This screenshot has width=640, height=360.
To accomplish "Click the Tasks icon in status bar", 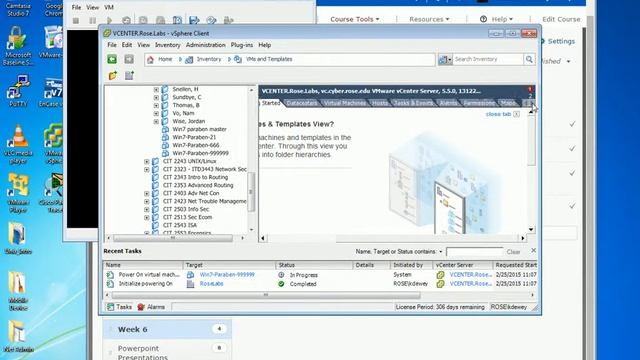I will (110, 307).
